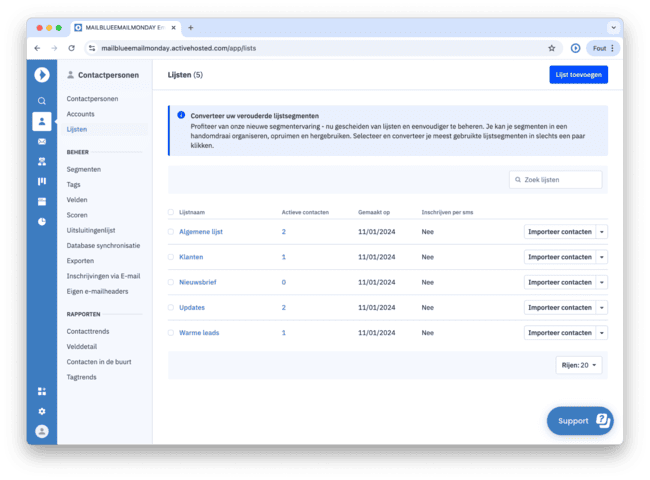The height and width of the screenshot is (480, 650).
Task: Open Contacttrends report
Action: click(88, 331)
